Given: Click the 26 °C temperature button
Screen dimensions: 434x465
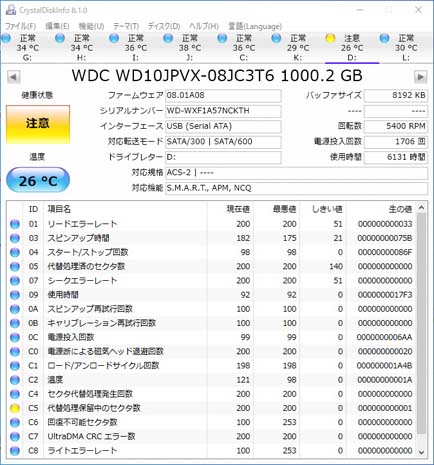Looking at the screenshot, I should click(38, 180).
